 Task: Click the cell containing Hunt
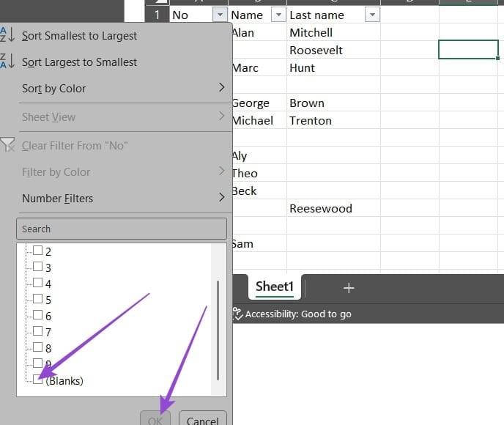333,68
